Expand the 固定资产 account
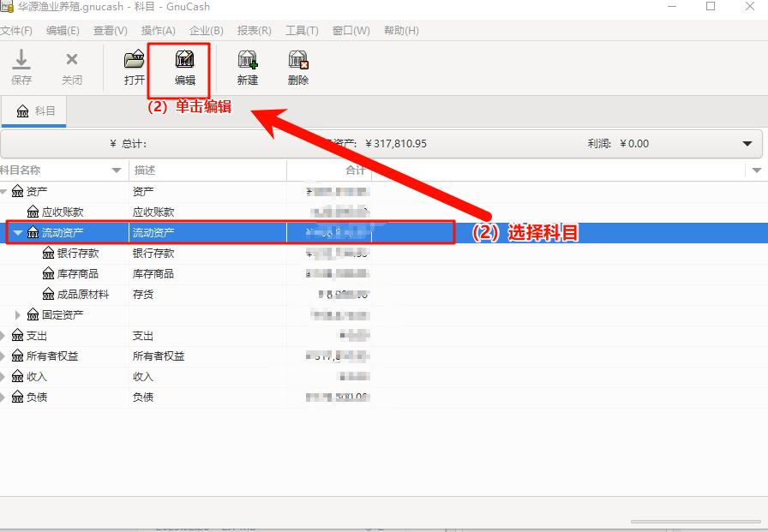Image resolution: width=768 pixels, height=532 pixels. [x=18, y=314]
